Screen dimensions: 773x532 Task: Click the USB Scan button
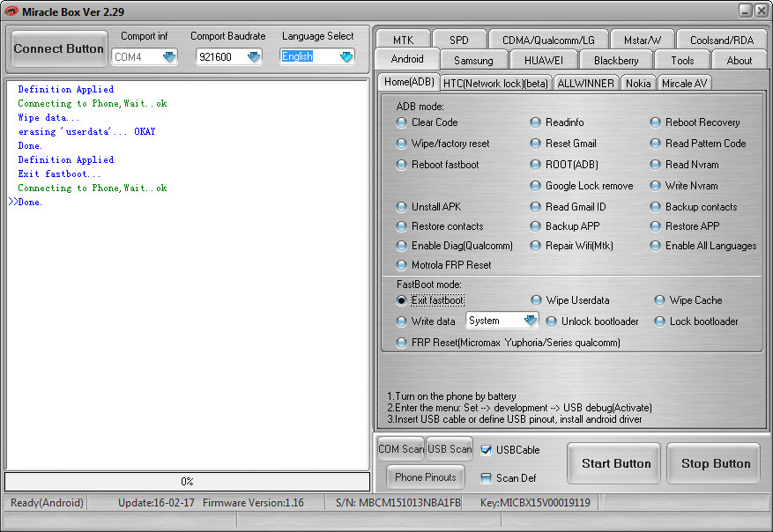(450, 448)
